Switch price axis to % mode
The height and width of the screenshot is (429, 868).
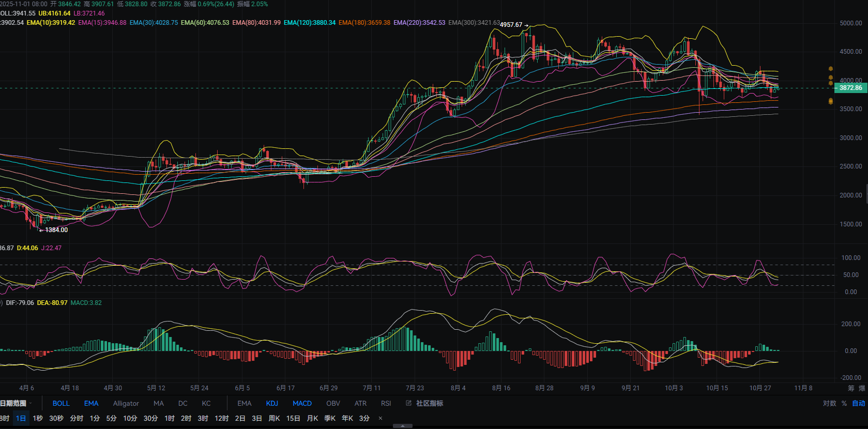[x=844, y=403]
